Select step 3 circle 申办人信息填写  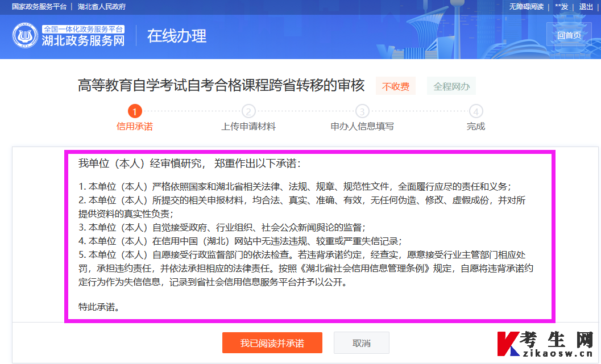click(x=362, y=111)
